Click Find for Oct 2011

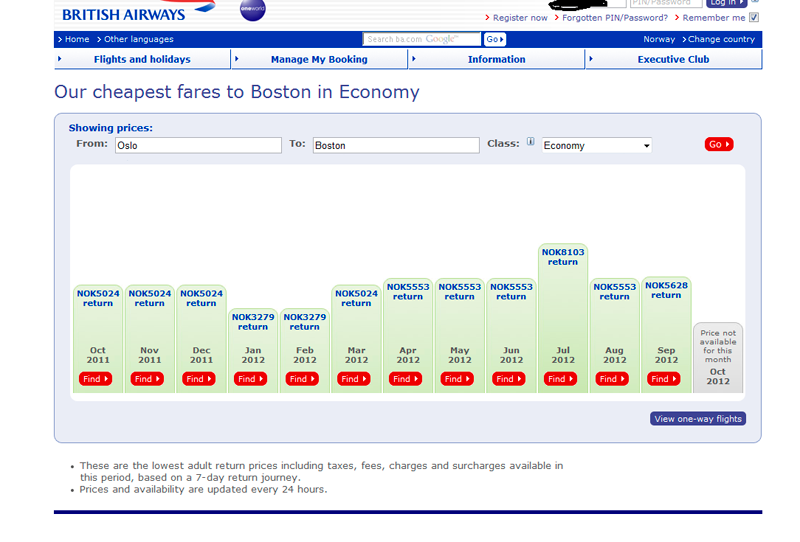(95, 379)
